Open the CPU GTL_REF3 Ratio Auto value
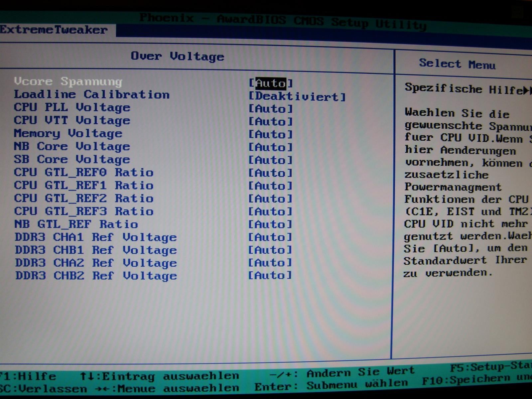 [271, 211]
